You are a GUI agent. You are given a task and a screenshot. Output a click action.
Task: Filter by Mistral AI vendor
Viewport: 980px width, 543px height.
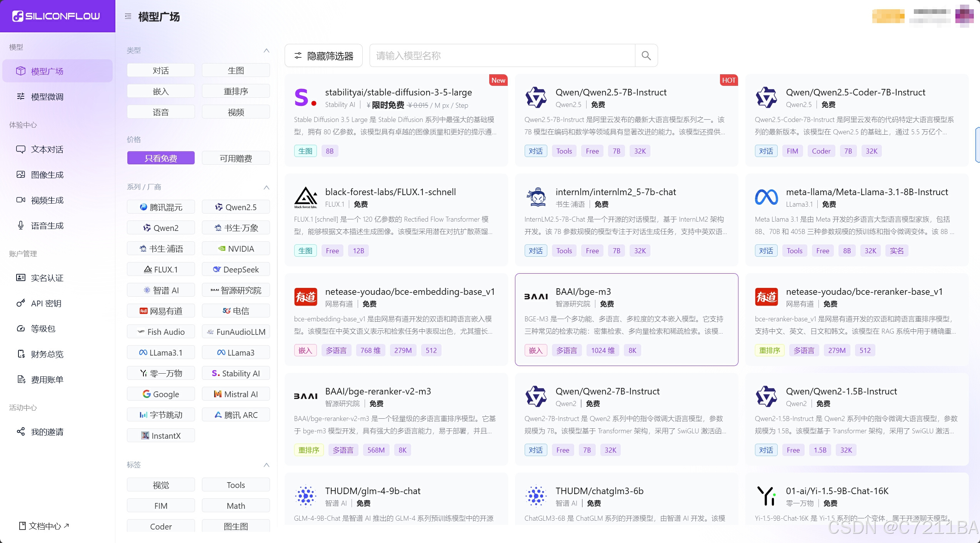click(x=236, y=394)
